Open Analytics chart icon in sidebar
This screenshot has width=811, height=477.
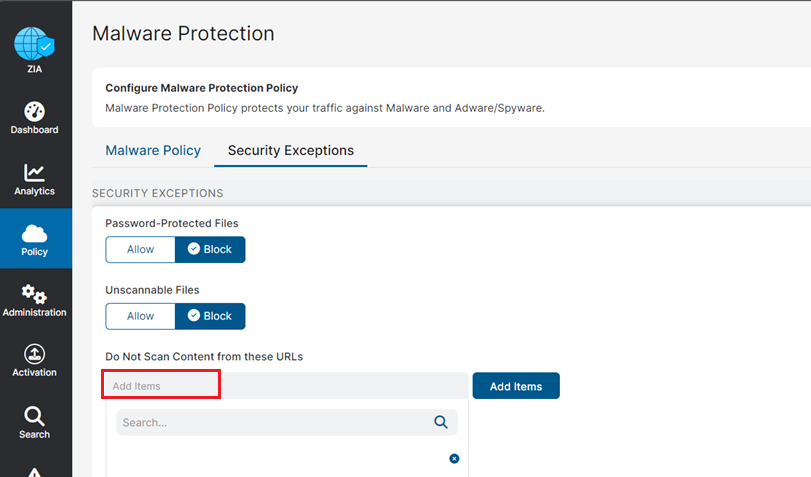(x=34, y=173)
